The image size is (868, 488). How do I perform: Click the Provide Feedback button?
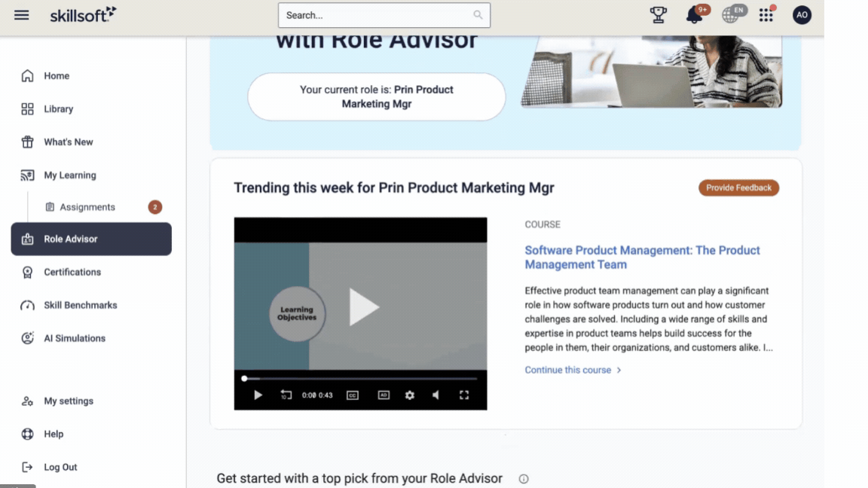[x=738, y=188]
